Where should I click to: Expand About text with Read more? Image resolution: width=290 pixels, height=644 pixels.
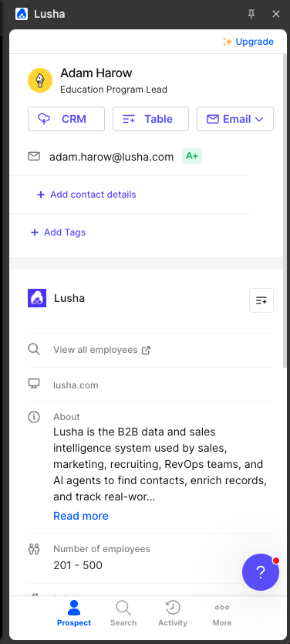[x=81, y=516]
